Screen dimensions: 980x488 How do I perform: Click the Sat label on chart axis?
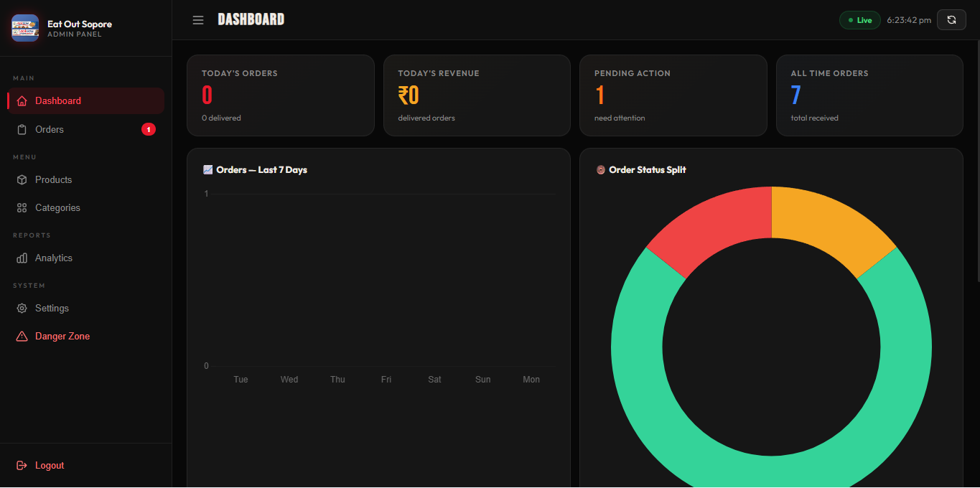click(x=434, y=380)
